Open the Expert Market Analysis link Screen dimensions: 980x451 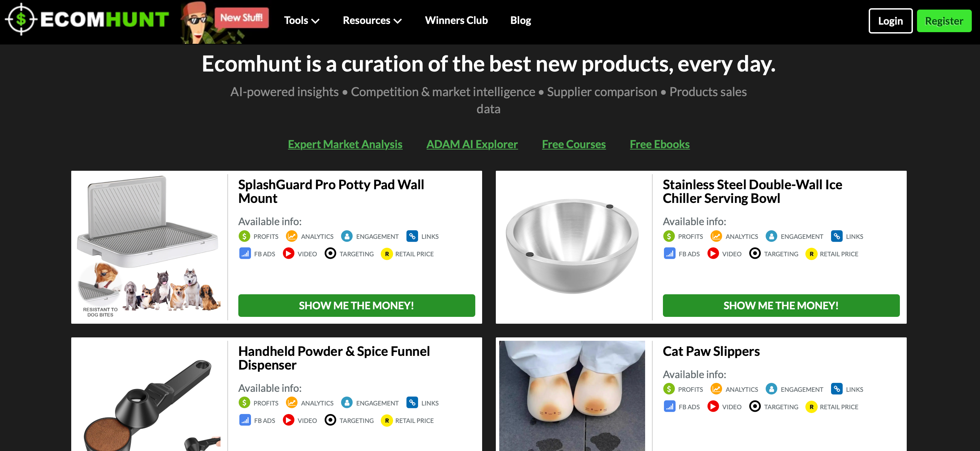(x=345, y=144)
